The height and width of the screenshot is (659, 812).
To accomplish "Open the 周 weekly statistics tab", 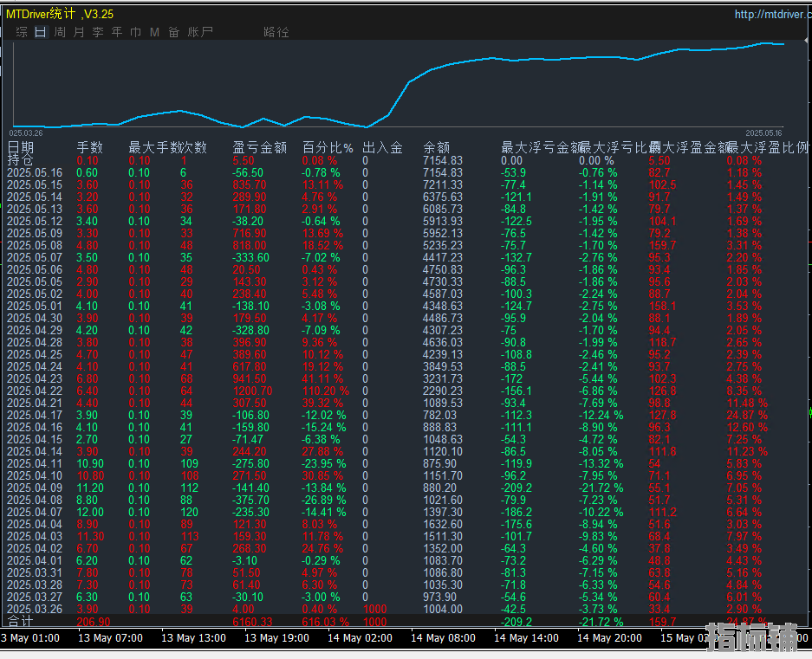I will click(x=60, y=32).
